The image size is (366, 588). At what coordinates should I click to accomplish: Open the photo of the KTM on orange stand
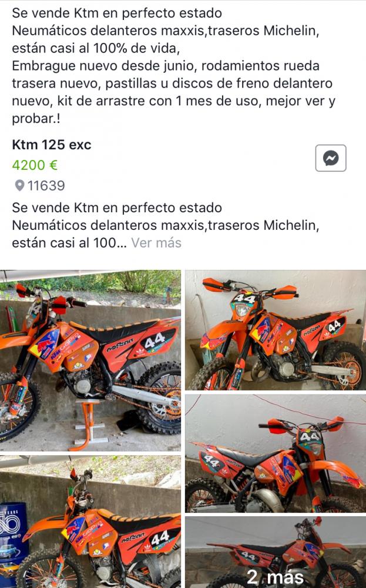[90, 360]
